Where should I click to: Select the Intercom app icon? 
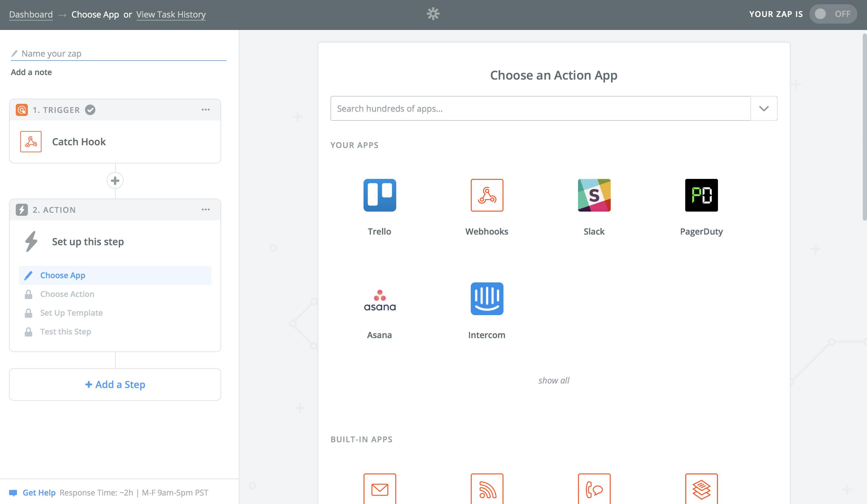pos(487,299)
